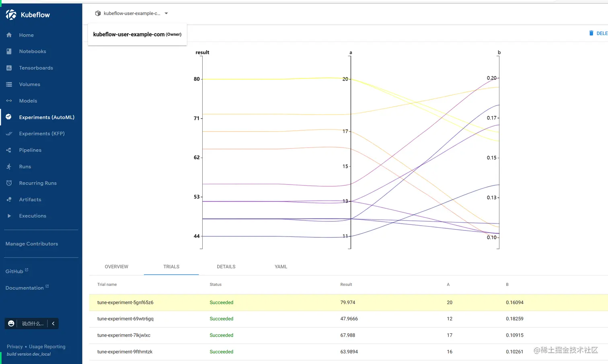Click the Artifacts bubble icon

9,199
